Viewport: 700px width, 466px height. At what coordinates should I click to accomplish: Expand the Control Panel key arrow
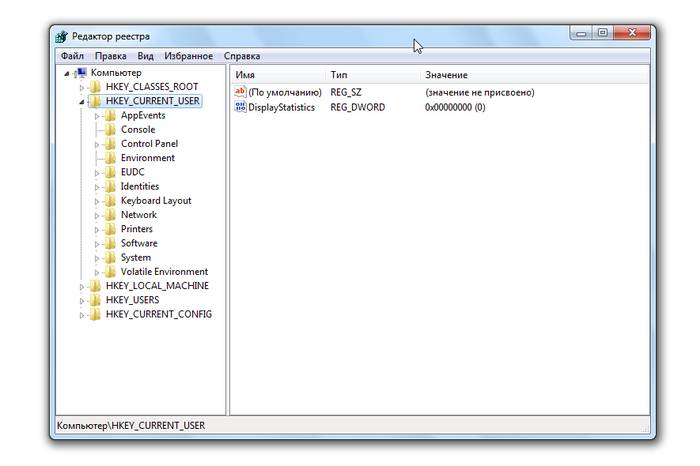98,144
